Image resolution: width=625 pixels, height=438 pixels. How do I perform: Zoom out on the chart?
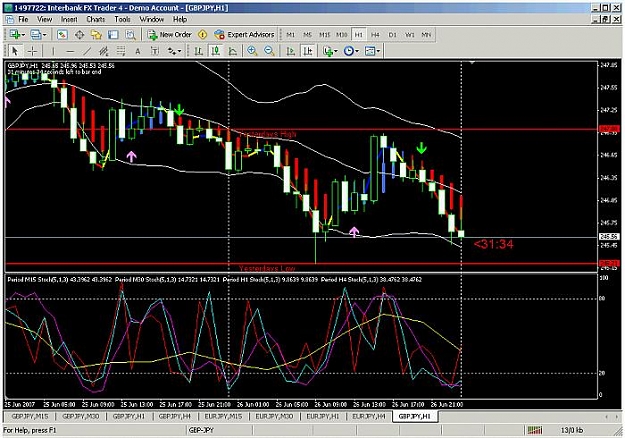coord(269,51)
